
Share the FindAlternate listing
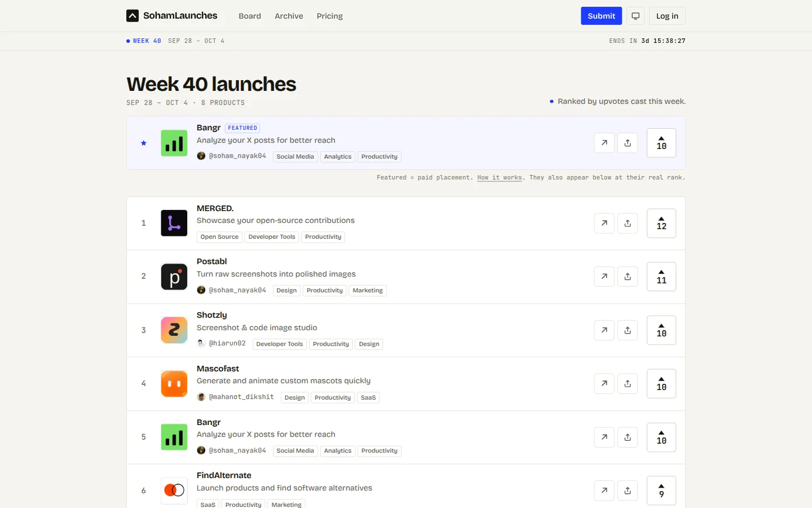[628, 491]
